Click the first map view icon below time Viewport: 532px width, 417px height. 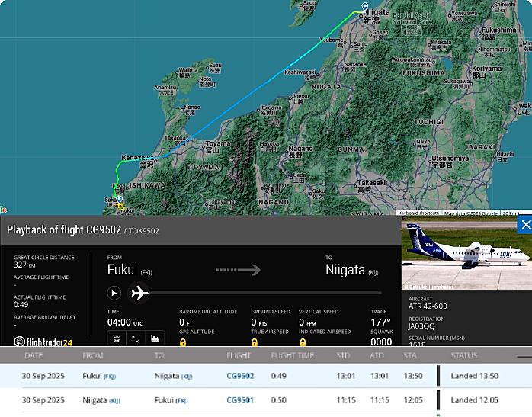[x=117, y=338]
